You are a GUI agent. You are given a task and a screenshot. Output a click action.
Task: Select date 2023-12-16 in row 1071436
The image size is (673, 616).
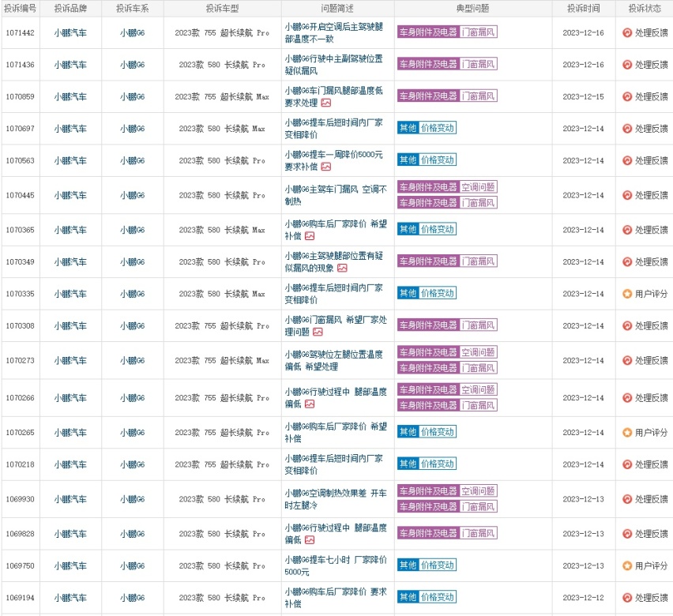(x=583, y=65)
